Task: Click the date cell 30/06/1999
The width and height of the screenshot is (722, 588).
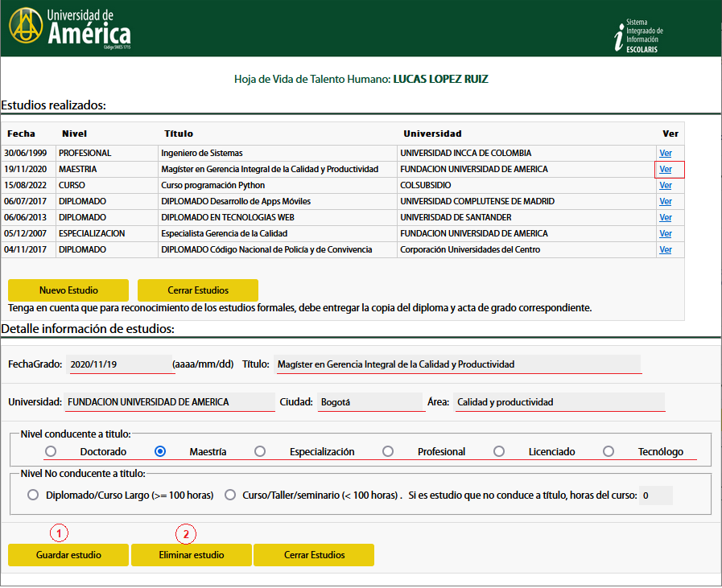Action: point(28,153)
